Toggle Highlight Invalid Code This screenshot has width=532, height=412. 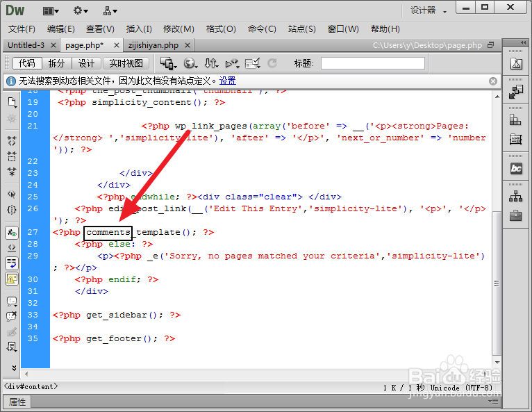click(x=12, y=248)
